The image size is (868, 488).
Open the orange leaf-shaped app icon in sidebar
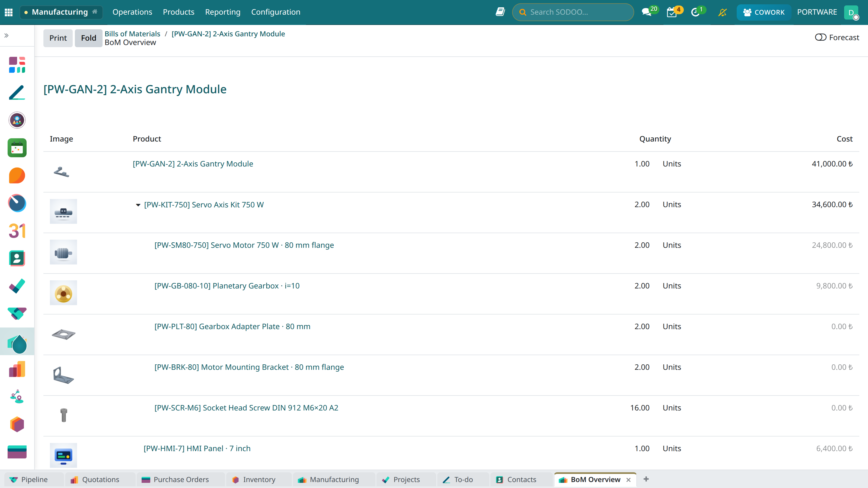[x=17, y=175]
